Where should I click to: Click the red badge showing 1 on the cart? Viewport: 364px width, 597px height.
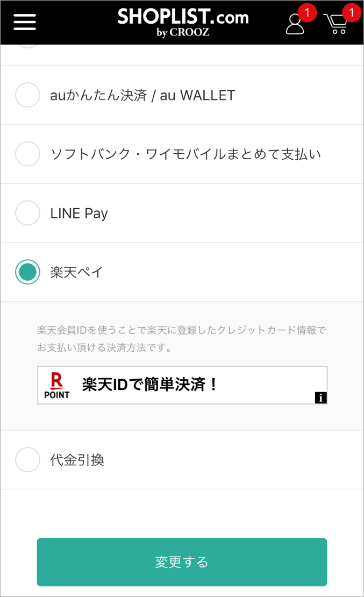(352, 13)
